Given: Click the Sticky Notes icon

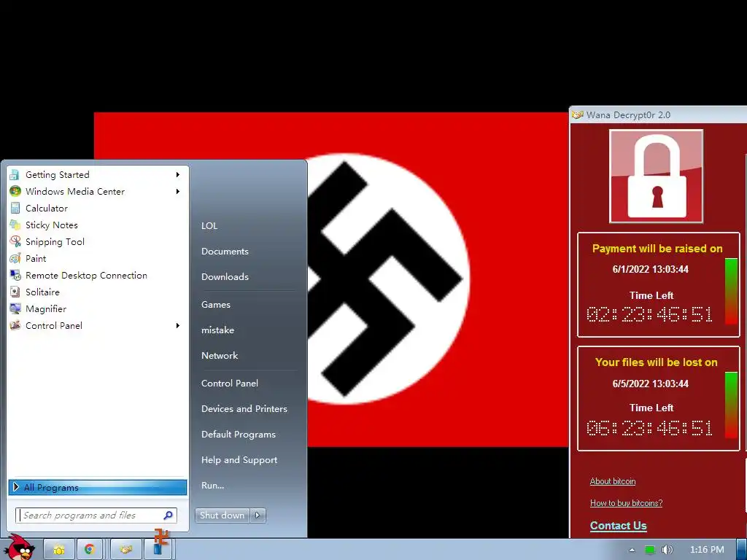Looking at the screenshot, I should (x=15, y=225).
